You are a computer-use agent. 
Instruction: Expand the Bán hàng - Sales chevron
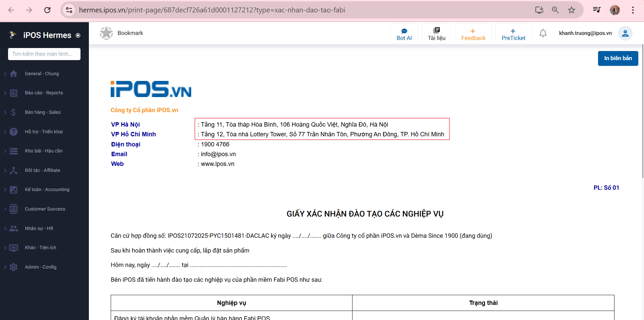click(5, 112)
